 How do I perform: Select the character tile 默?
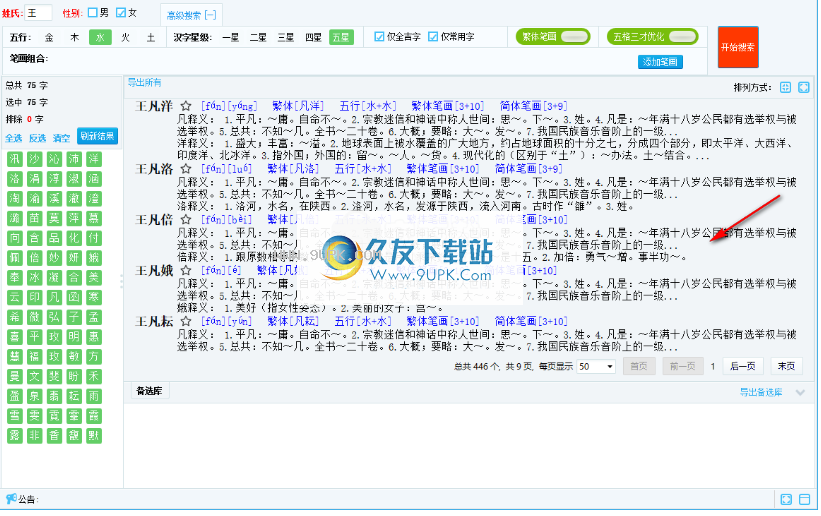pyautogui.click(x=94, y=435)
